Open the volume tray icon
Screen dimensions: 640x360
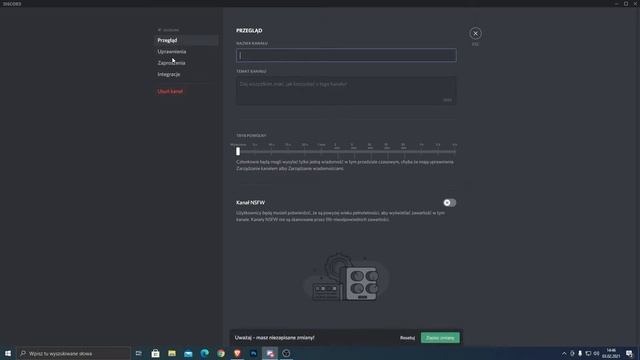click(x=596, y=353)
